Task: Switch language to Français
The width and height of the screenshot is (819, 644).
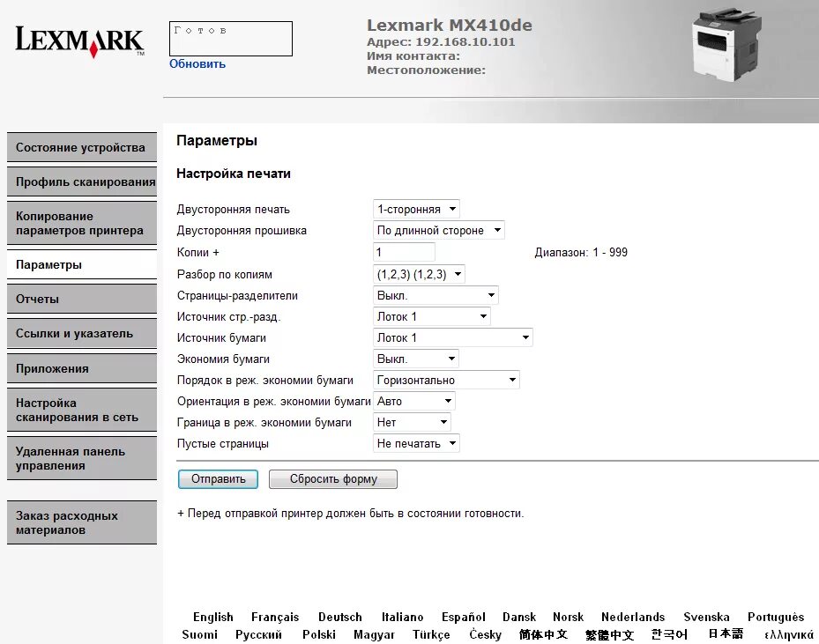Action: pos(275,617)
